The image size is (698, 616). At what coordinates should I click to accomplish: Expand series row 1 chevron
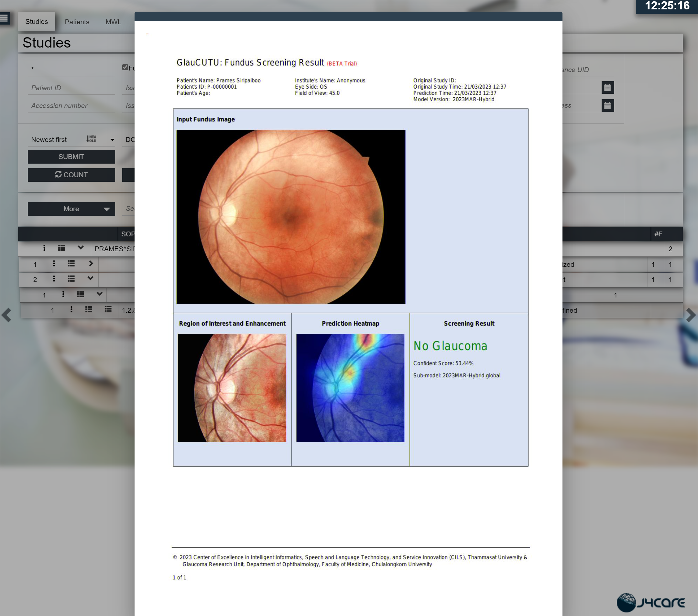pos(91,264)
